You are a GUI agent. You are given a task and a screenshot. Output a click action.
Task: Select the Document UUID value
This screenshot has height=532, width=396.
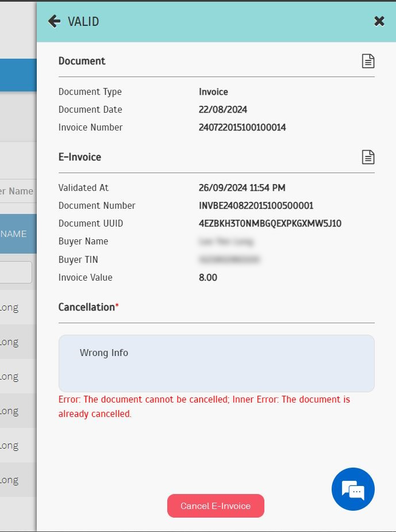(270, 224)
